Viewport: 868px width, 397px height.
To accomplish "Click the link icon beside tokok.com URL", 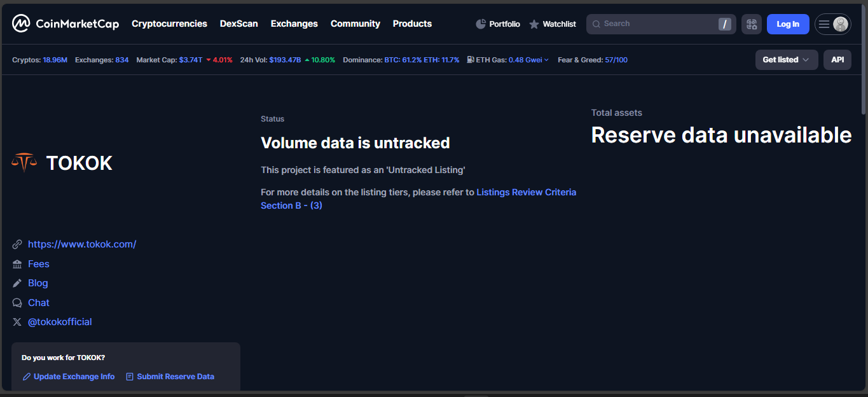I will point(17,244).
